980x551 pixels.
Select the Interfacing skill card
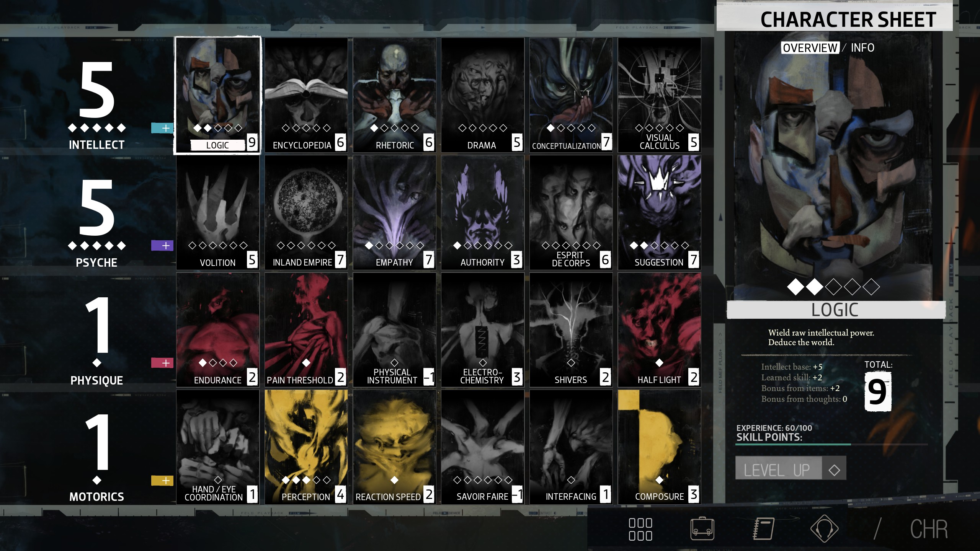click(571, 447)
